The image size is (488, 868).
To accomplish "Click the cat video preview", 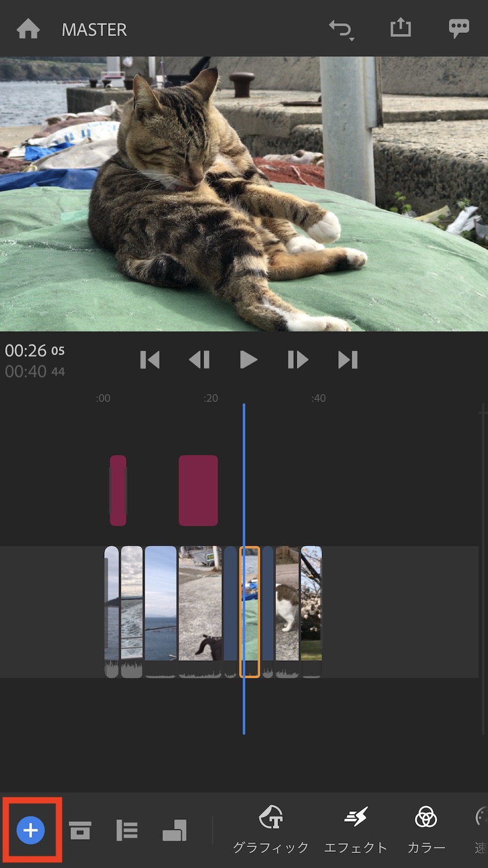I will tap(244, 194).
